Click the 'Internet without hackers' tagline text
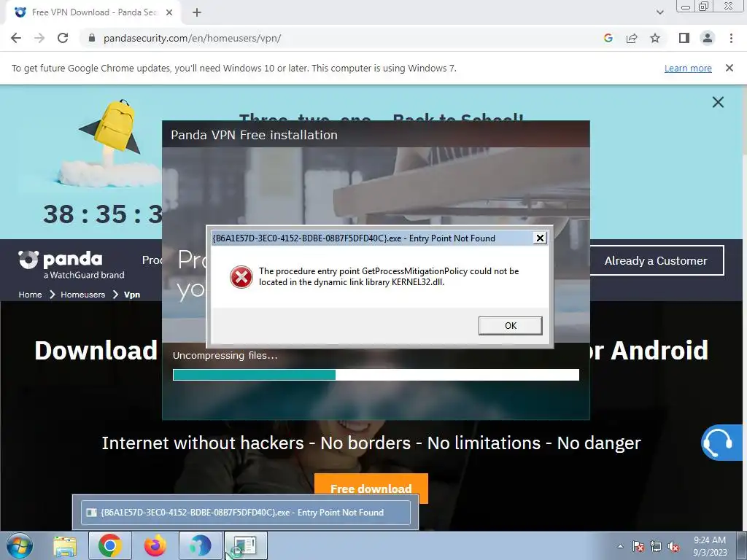Screen dimensions: 747x560 371,443
